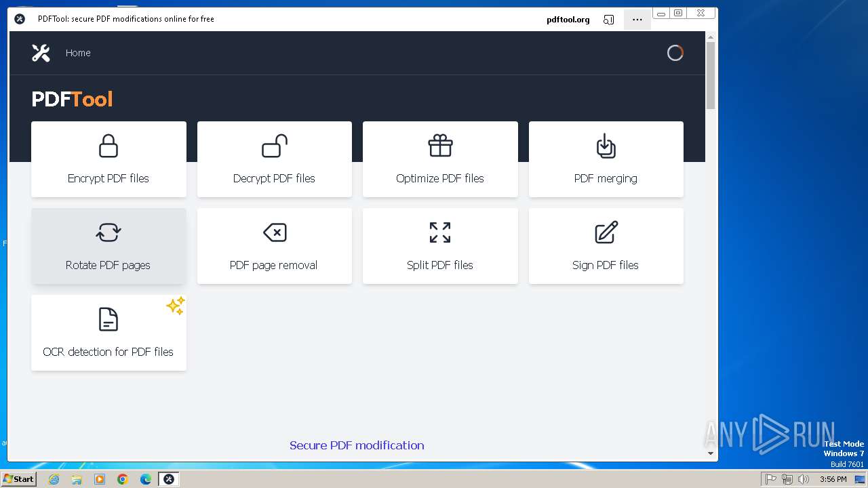
Task: Open the three-dots app menu
Action: coord(637,20)
